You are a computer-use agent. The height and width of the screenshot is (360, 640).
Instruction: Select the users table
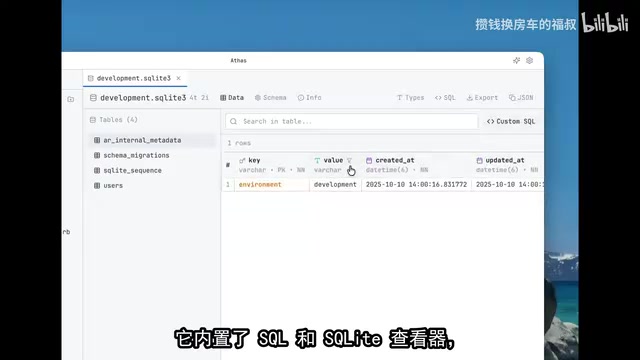[x=151, y=185]
